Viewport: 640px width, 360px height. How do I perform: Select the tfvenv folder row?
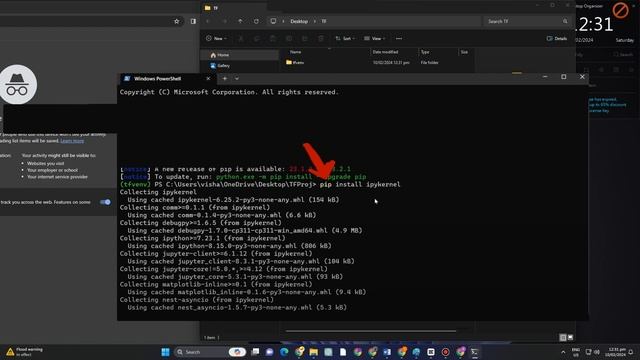tap(380, 62)
